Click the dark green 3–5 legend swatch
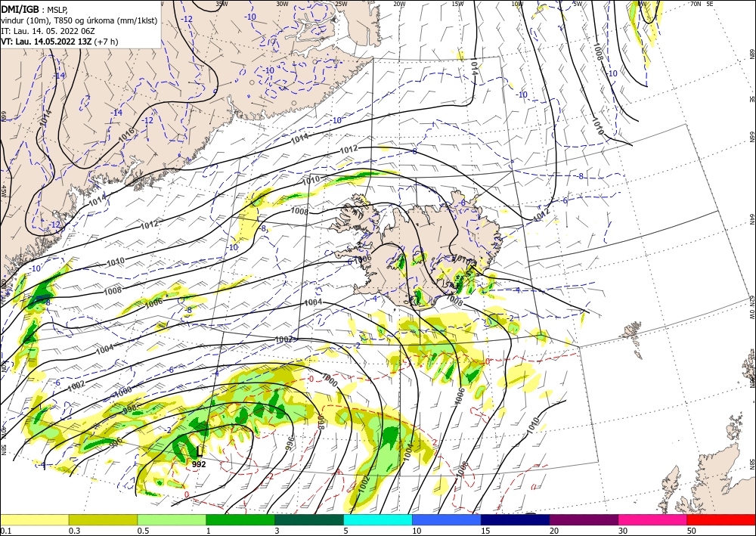The image size is (756, 536). [x=309, y=520]
